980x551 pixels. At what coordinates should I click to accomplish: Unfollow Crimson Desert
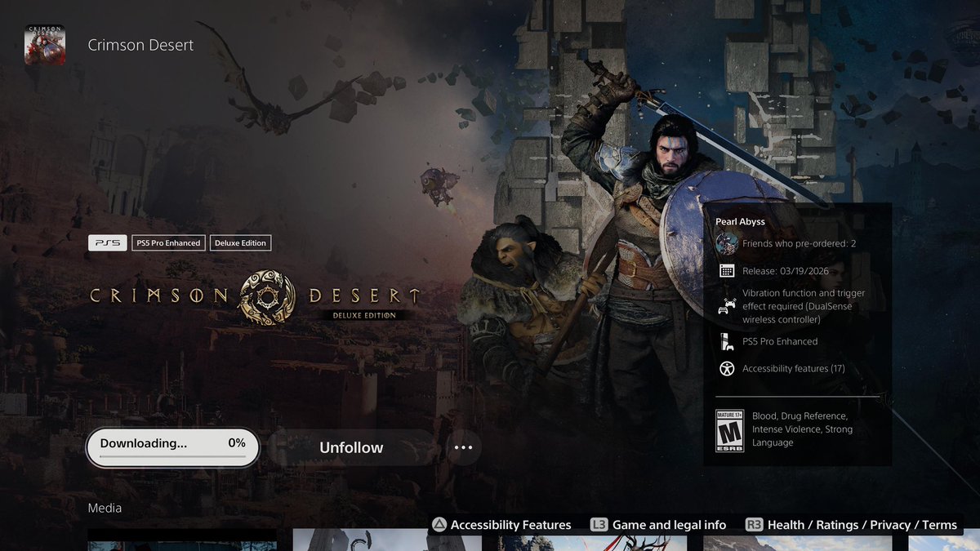351,447
